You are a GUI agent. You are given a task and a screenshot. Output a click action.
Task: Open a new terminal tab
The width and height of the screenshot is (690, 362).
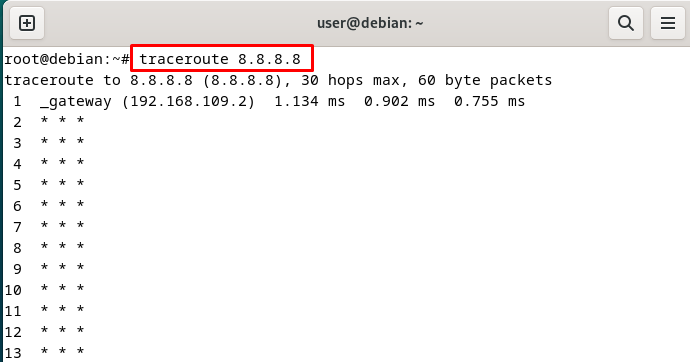pos(26,23)
